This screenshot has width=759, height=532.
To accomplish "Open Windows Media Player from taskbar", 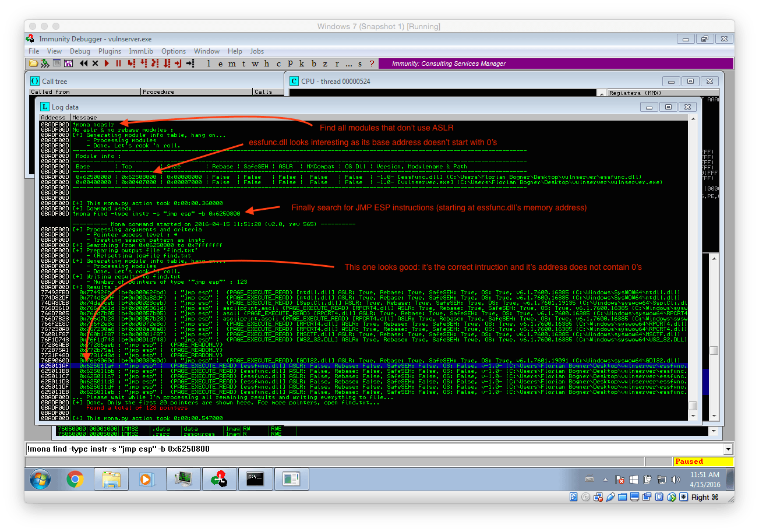I will [146, 480].
